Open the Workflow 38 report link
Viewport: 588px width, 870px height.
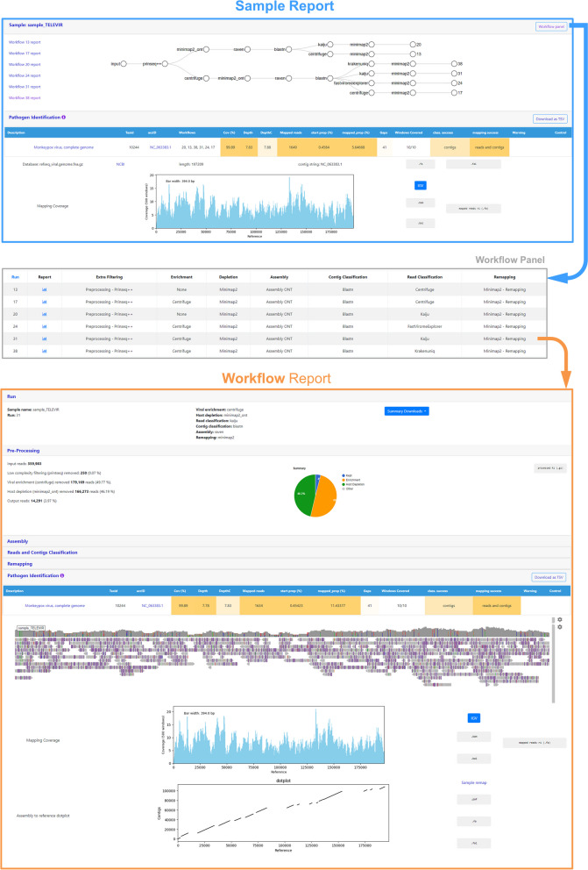tap(25, 97)
